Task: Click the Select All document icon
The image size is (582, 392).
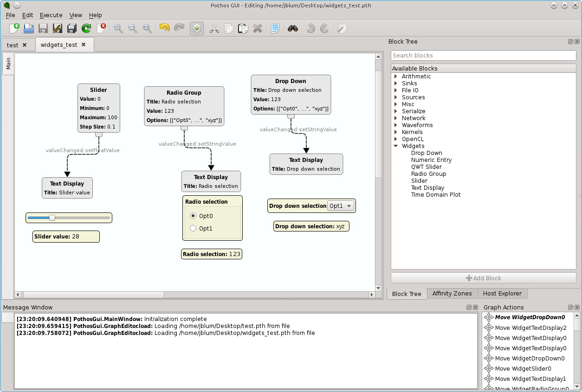Action: pyautogui.click(x=275, y=28)
